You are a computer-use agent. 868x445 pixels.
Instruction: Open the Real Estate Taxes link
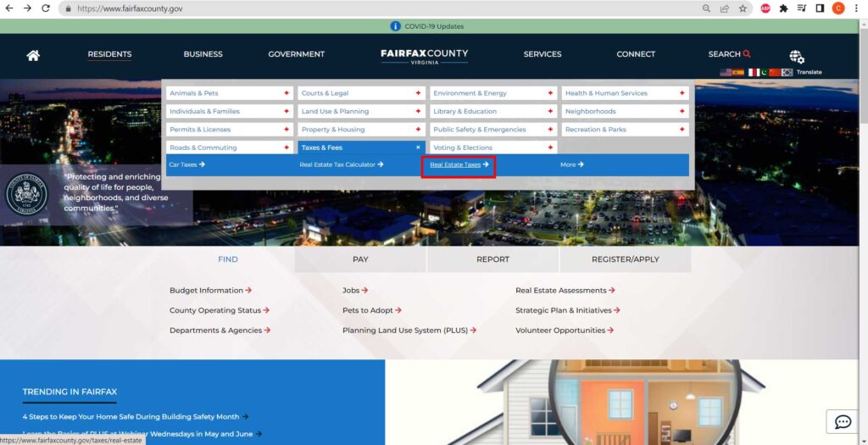[x=459, y=164]
